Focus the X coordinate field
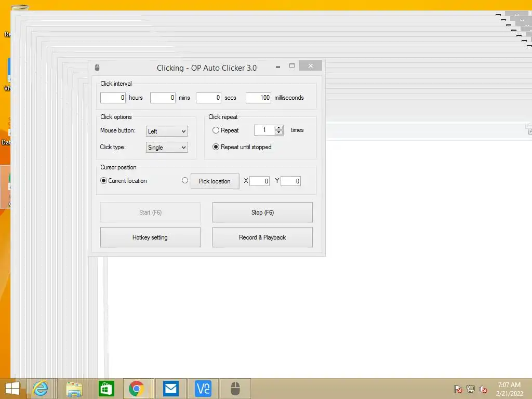Image resolution: width=532 pixels, height=399 pixels. (x=260, y=181)
